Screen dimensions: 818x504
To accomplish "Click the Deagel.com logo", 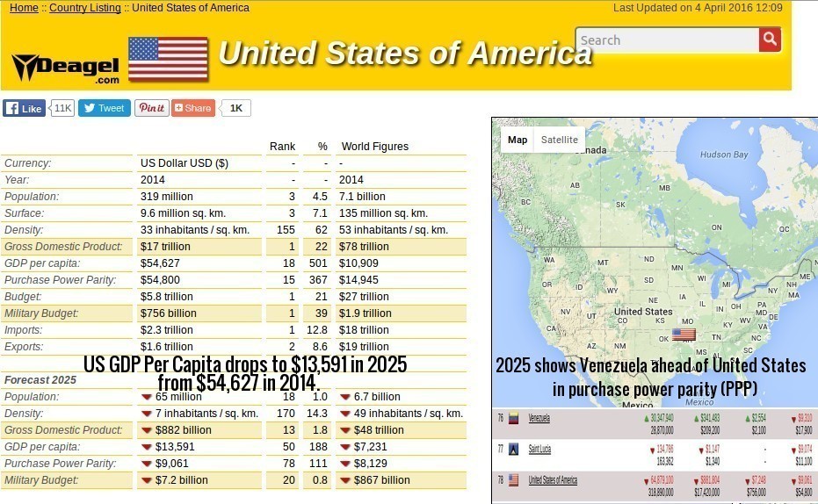I will click(x=66, y=68).
